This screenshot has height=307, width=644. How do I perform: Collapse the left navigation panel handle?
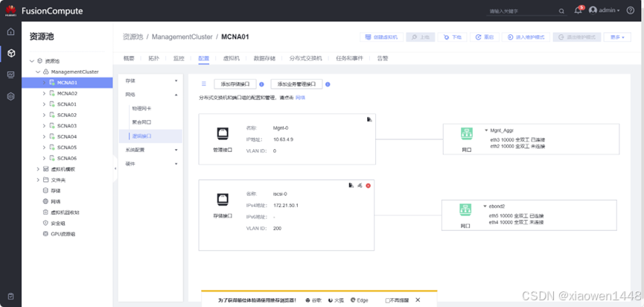click(115, 168)
